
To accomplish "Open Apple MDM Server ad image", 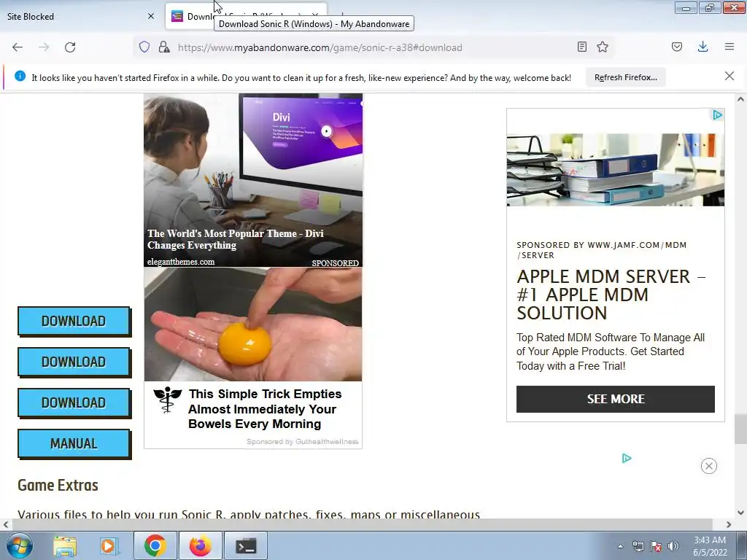I will click(x=616, y=169).
